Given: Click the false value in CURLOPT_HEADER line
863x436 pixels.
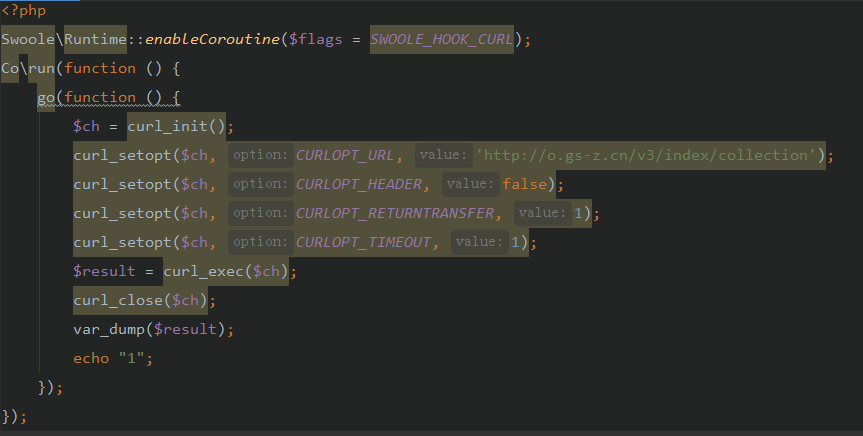Looking at the screenshot, I should pos(525,184).
